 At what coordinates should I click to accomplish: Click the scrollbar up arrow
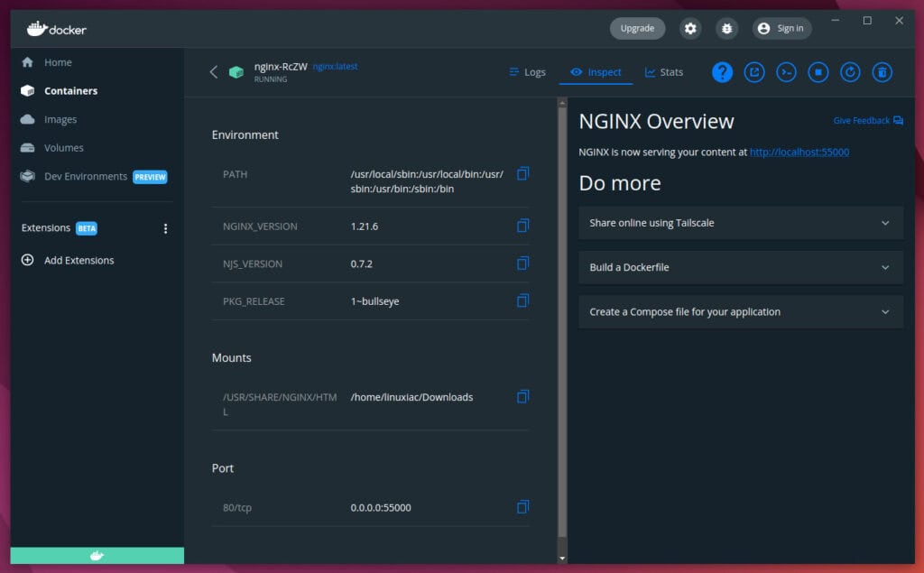tap(562, 103)
